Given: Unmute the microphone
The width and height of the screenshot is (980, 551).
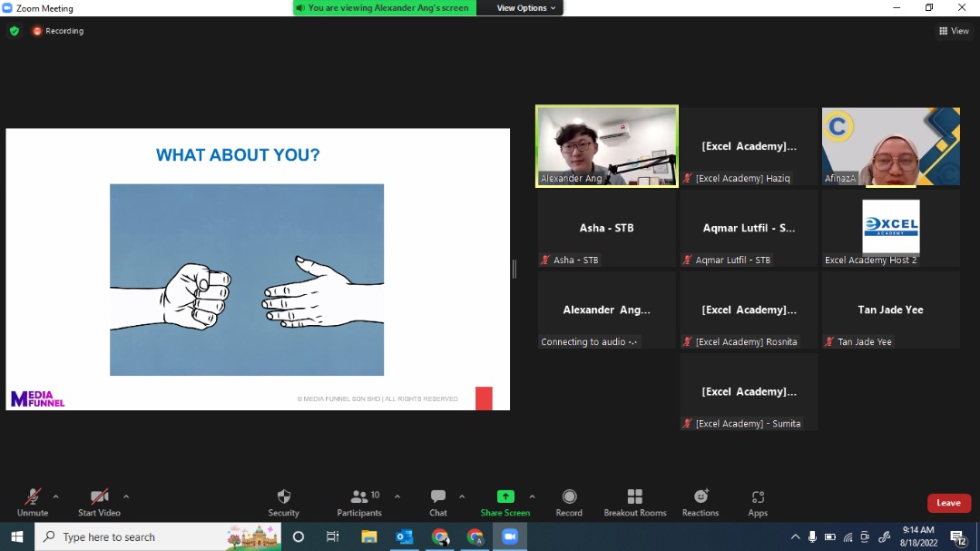Looking at the screenshot, I should (x=33, y=497).
